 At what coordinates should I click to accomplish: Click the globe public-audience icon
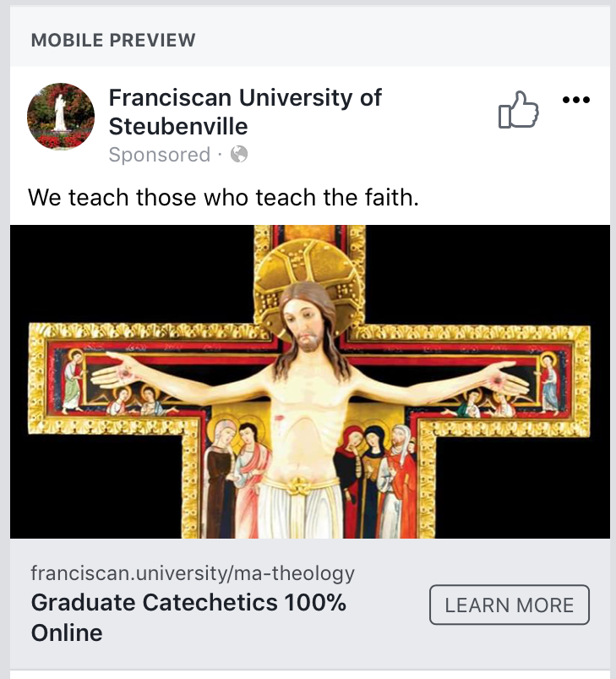(239, 155)
